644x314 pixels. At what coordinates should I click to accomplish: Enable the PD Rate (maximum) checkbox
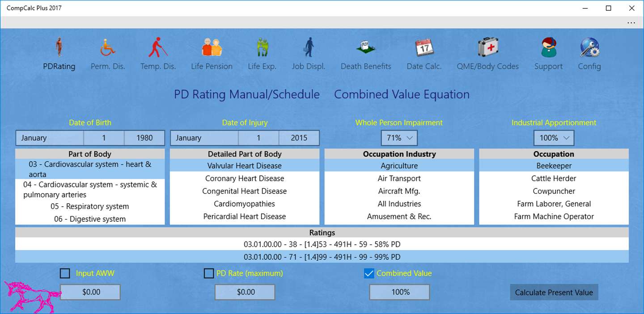click(208, 273)
